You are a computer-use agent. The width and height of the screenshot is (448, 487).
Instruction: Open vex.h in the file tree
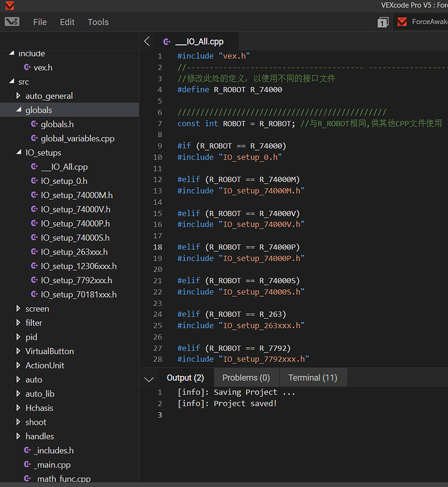[x=43, y=68]
